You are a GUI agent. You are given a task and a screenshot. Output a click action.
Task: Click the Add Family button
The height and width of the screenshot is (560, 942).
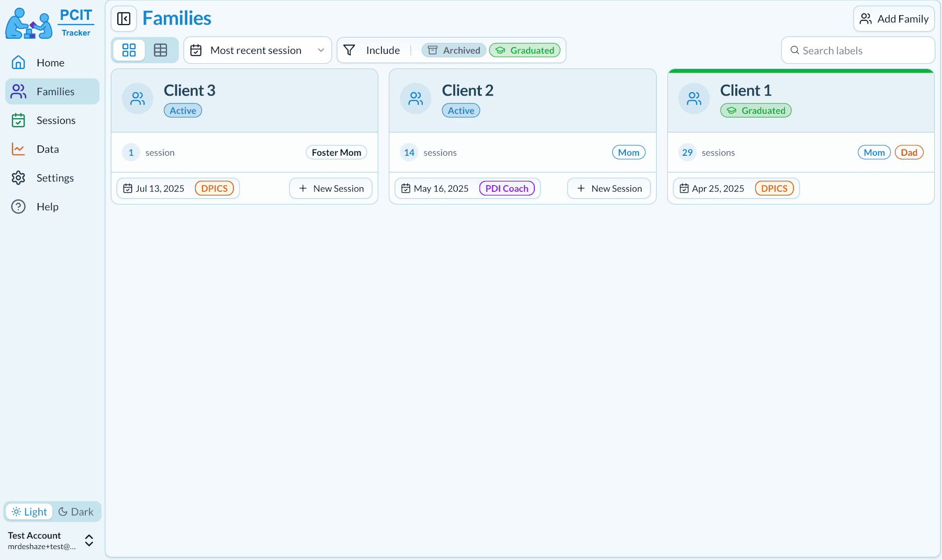(x=894, y=19)
